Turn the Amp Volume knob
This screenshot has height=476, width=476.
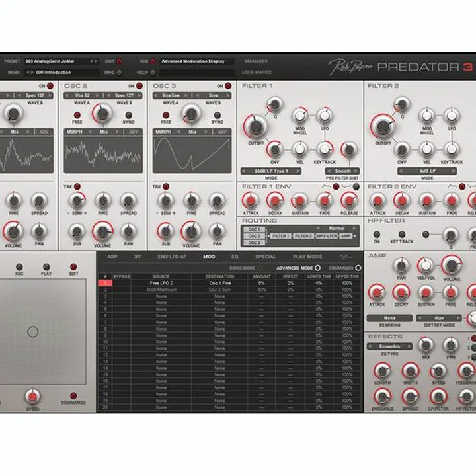[x=452, y=265]
